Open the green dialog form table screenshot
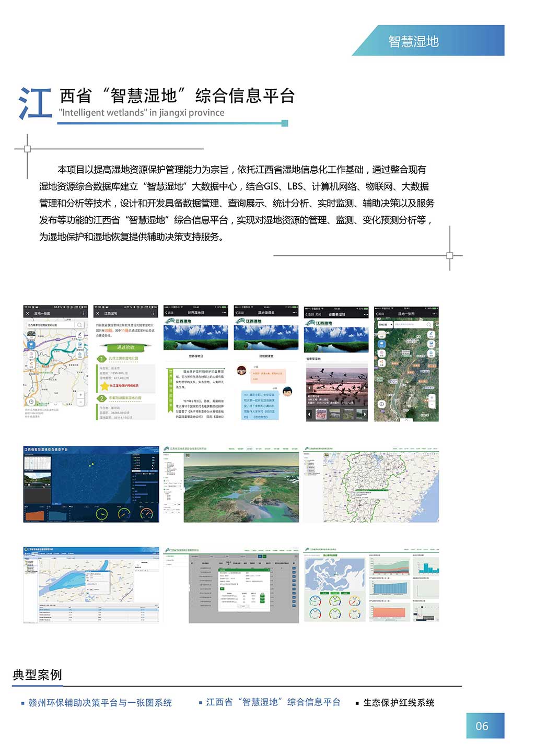 pos(231,585)
